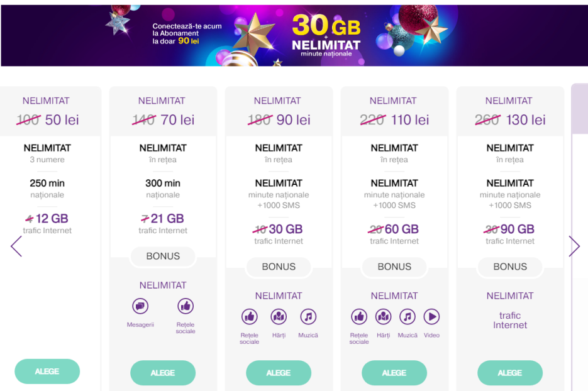Click the Hărți map icon in 90 lei plan

click(279, 317)
